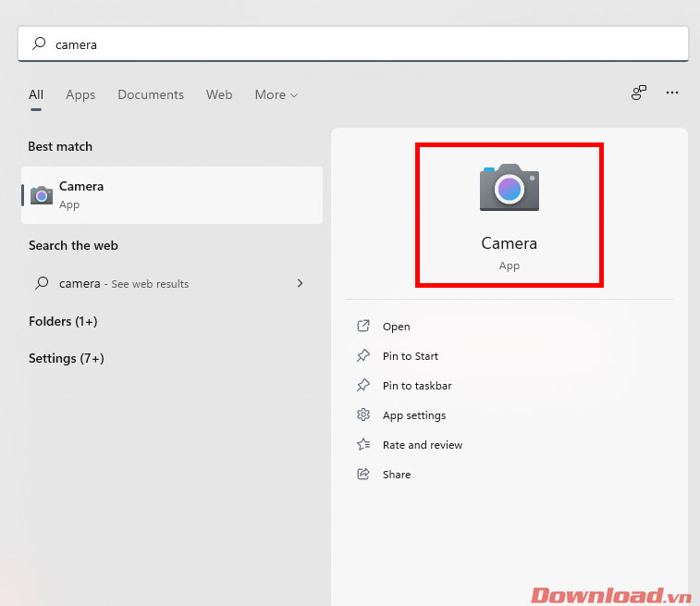The image size is (700, 606).
Task: Click the Rate and review star icon
Action: pos(363,445)
